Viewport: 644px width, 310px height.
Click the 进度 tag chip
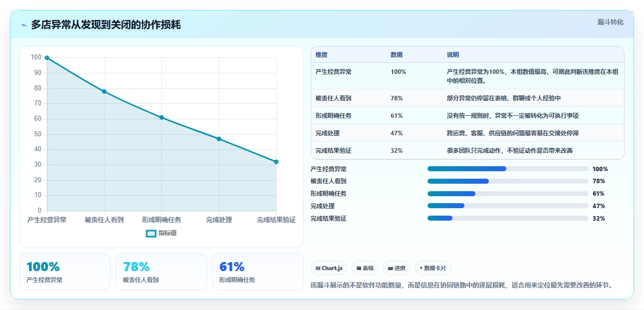pyautogui.click(x=397, y=268)
